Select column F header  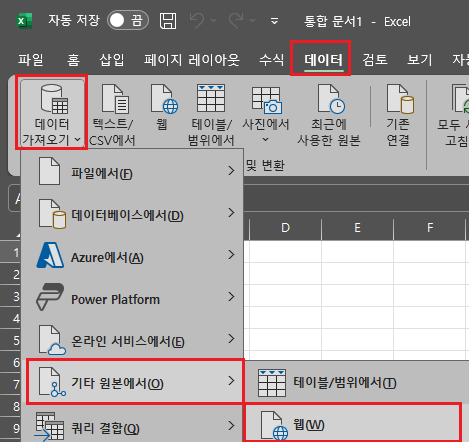430,228
